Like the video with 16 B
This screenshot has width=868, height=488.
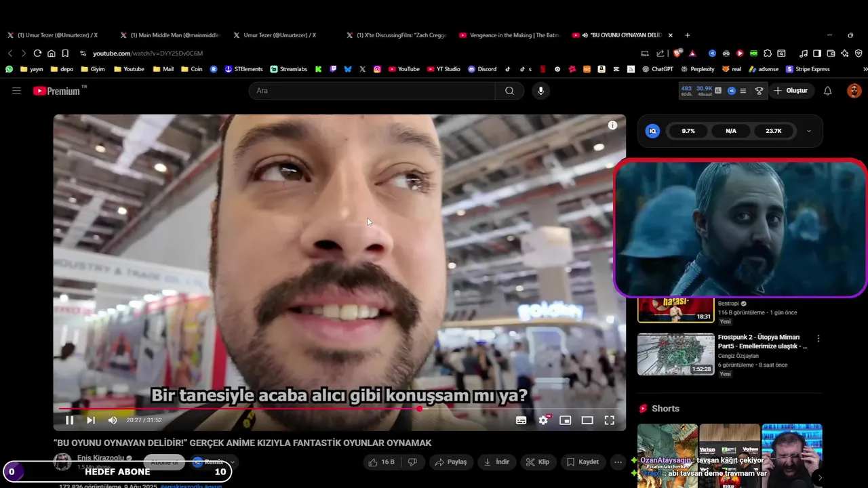[381, 462]
